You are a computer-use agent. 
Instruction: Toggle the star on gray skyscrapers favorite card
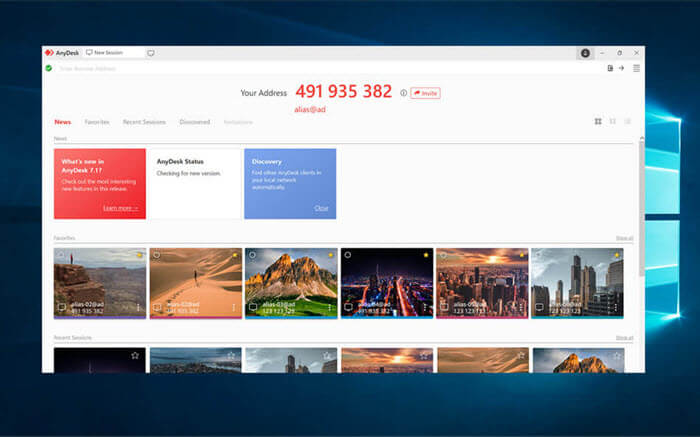click(617, 255)
